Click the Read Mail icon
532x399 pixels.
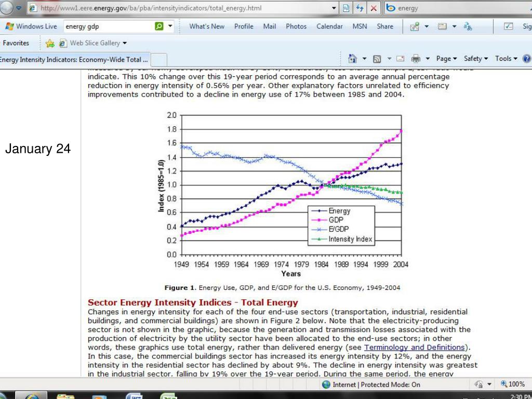(x=401, y=59)
